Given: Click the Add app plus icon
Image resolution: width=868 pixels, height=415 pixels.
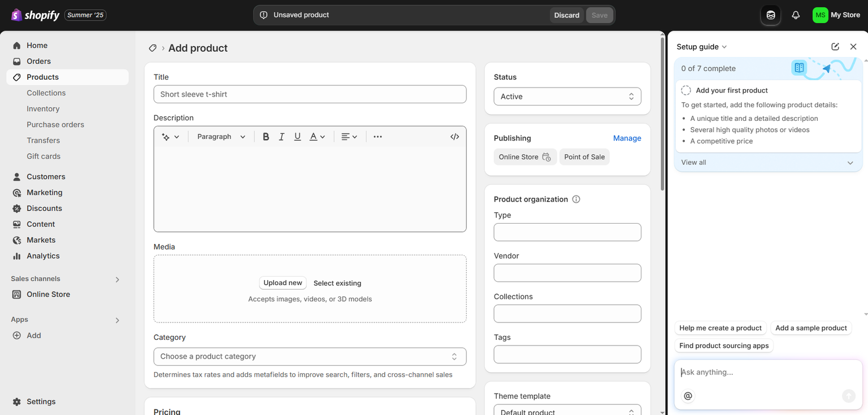Looking at the screenshot, I should coord(17,335).
